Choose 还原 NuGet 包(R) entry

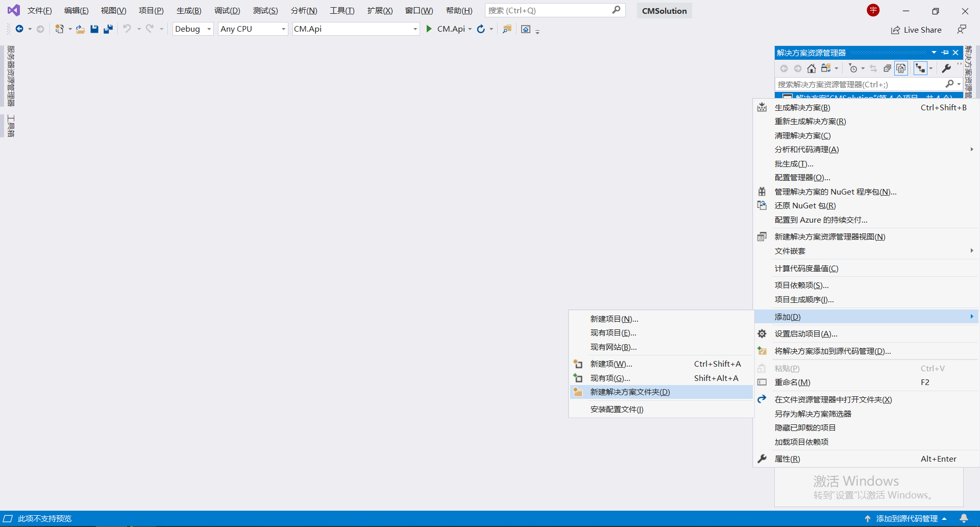(x=866, y=205)
